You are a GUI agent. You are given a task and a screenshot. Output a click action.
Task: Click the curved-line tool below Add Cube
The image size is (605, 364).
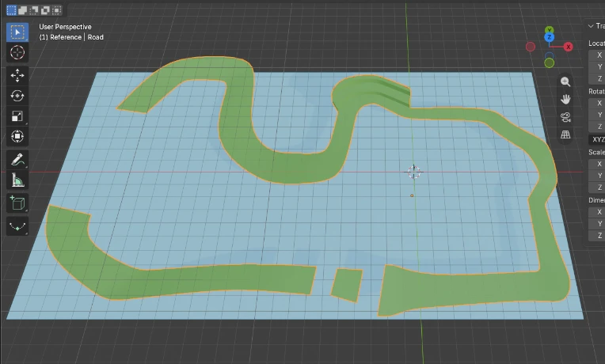(17, 226)
